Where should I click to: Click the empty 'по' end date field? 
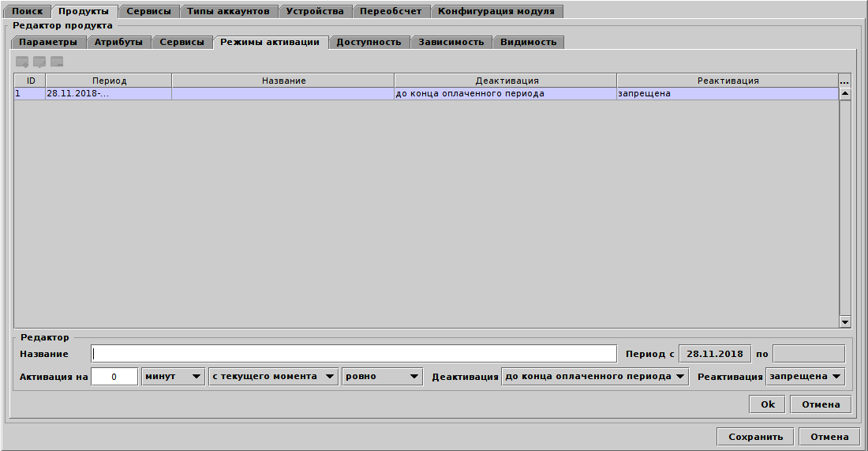[x=809, y=354]
